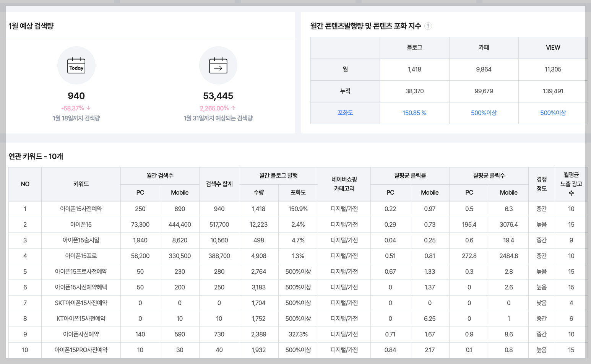This screenshot has height=364, width=591.
Task: Click the 포화도 row label link
Action: (345, 113)
